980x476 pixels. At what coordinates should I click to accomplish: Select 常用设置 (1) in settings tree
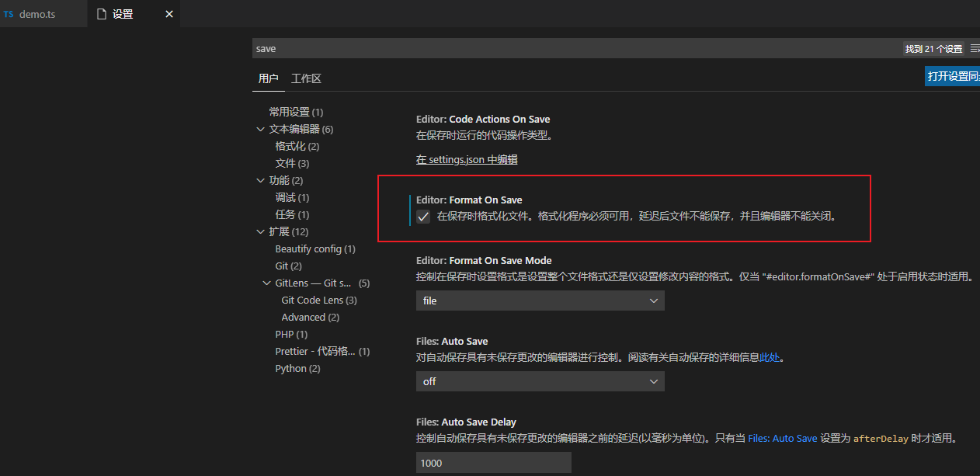296,112
